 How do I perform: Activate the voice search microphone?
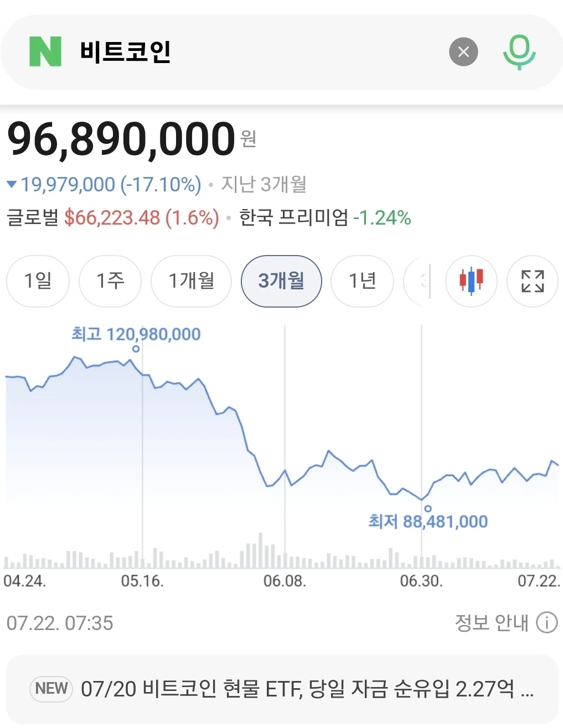tap(519, 52)
